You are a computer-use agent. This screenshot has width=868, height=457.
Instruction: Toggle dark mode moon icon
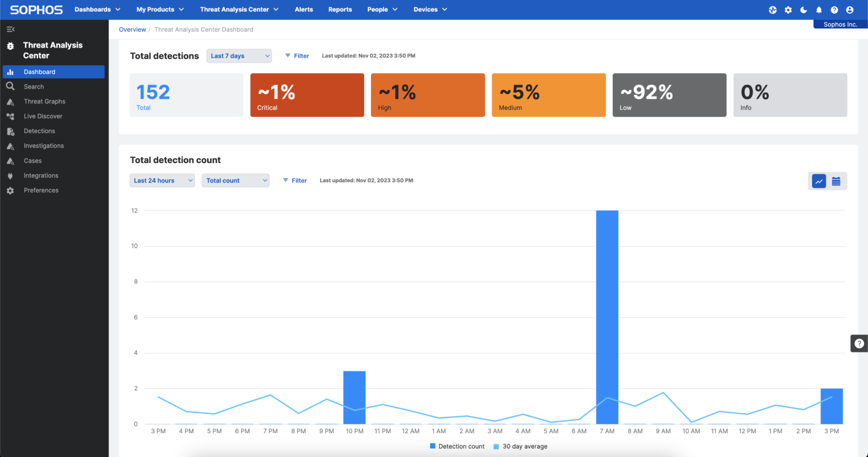point(804,10)
